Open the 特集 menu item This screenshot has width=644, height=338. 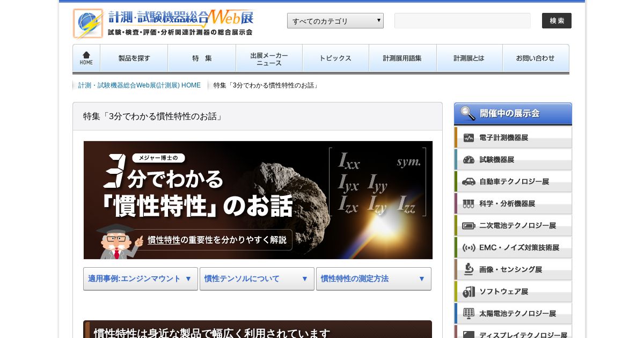tap(202, 58)
